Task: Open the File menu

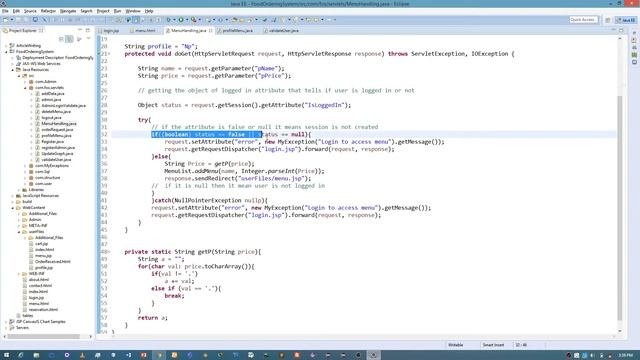Action: [5, 11]
